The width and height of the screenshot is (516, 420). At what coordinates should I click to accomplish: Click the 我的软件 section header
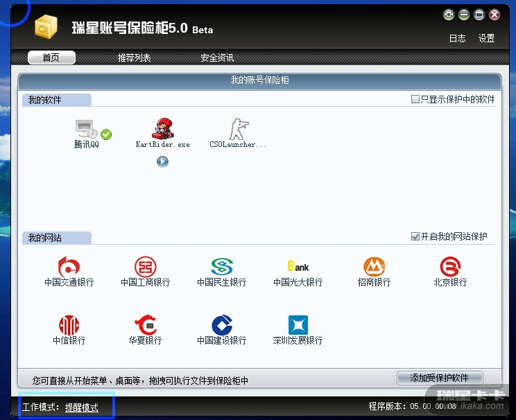57,100
